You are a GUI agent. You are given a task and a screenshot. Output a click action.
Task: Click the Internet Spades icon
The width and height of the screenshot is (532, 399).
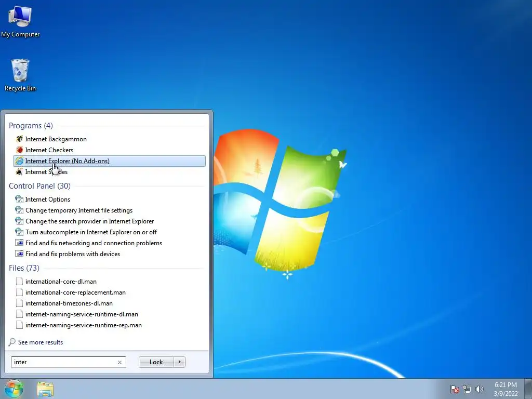point(19,171)
